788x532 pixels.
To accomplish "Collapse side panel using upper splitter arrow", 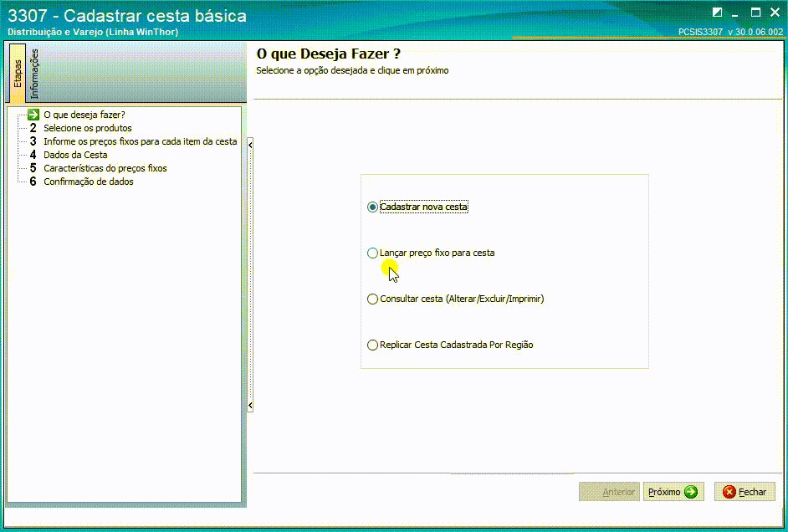I will (x=250, y=146).
